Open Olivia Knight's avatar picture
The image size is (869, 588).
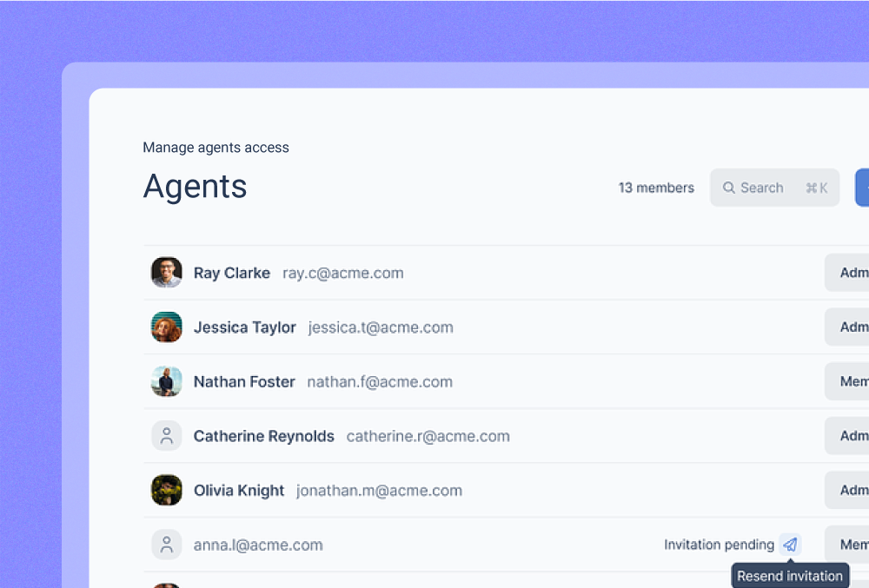point(166,490)
